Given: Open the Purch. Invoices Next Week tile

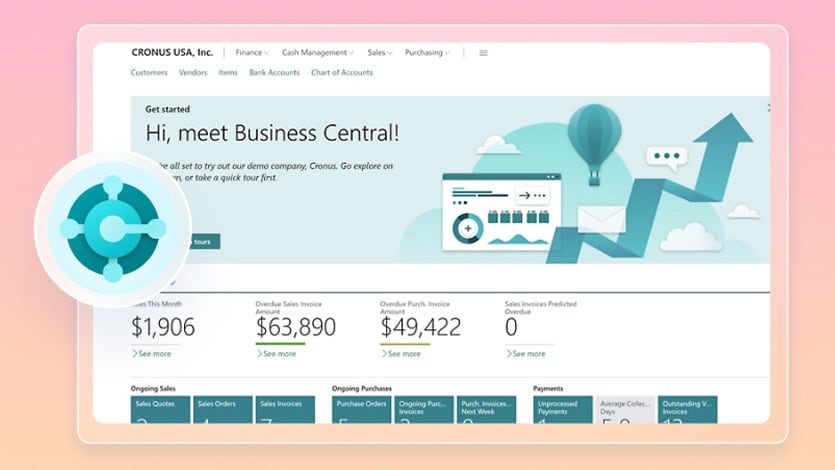Looking at the screenshot, I should [487, 409].
